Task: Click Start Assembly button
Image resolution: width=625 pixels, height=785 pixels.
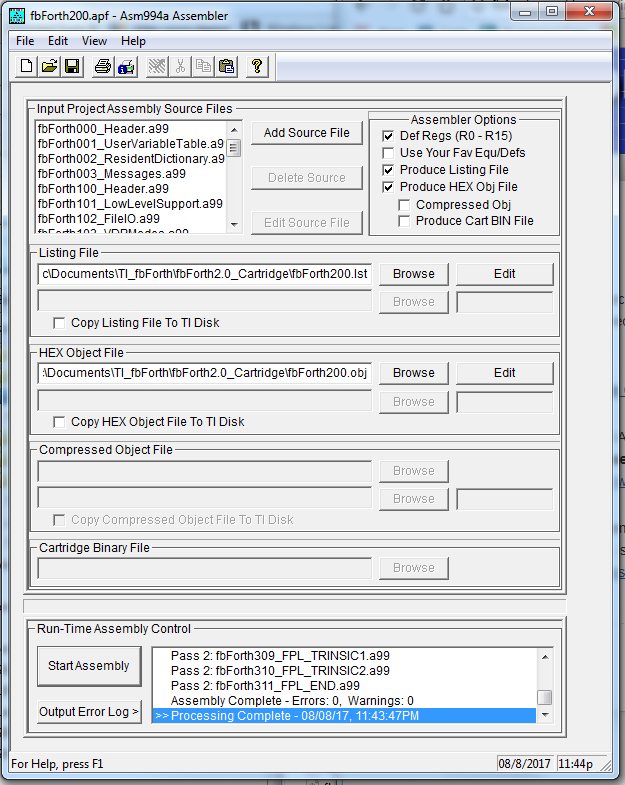Action: click(x=89, y=666)
